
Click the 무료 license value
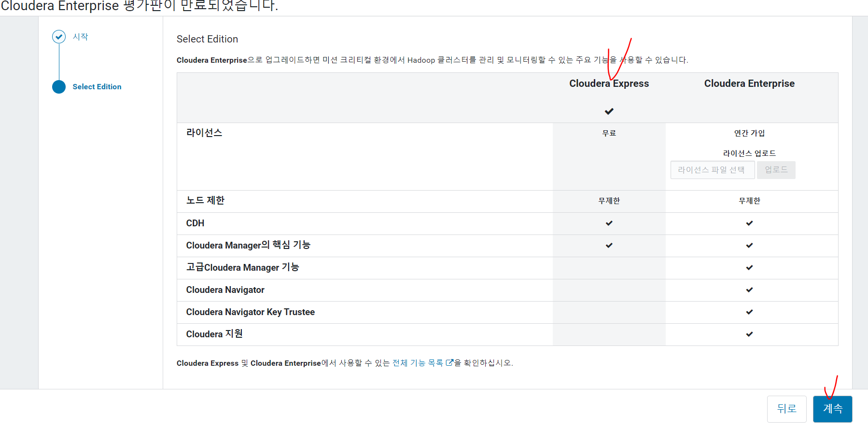click(609, 133)
